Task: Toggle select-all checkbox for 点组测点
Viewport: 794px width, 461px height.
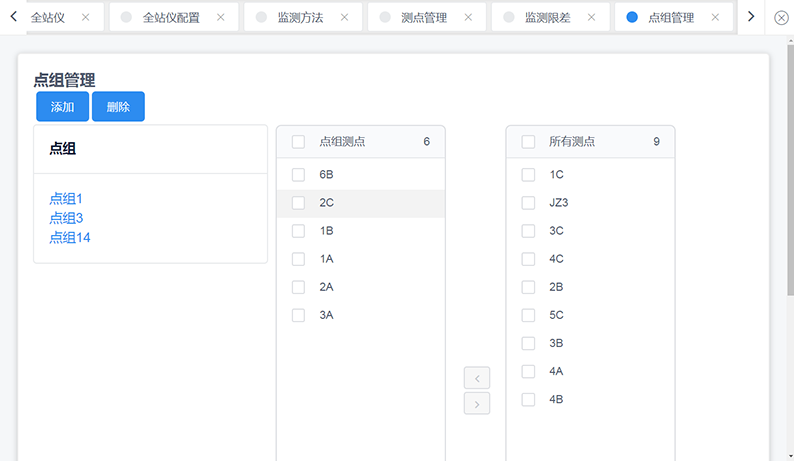Action: [x=298, y=142]
